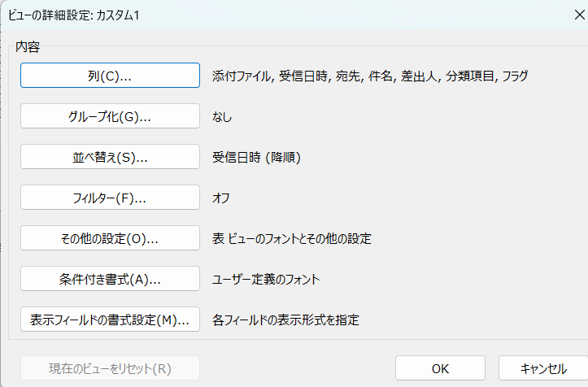Click 各フィールドの表示形式を指定 text
The height and width of the screenshot is (387, 588).
285,320
